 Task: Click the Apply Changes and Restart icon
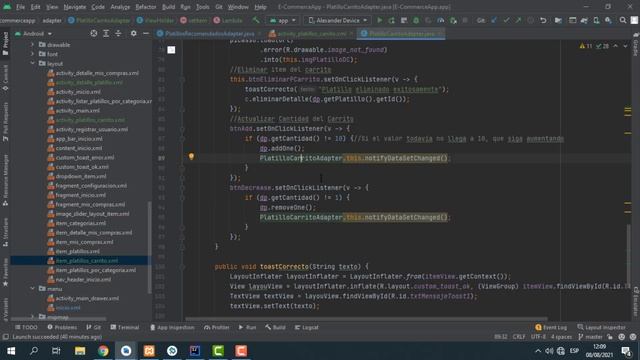point(391,20)
